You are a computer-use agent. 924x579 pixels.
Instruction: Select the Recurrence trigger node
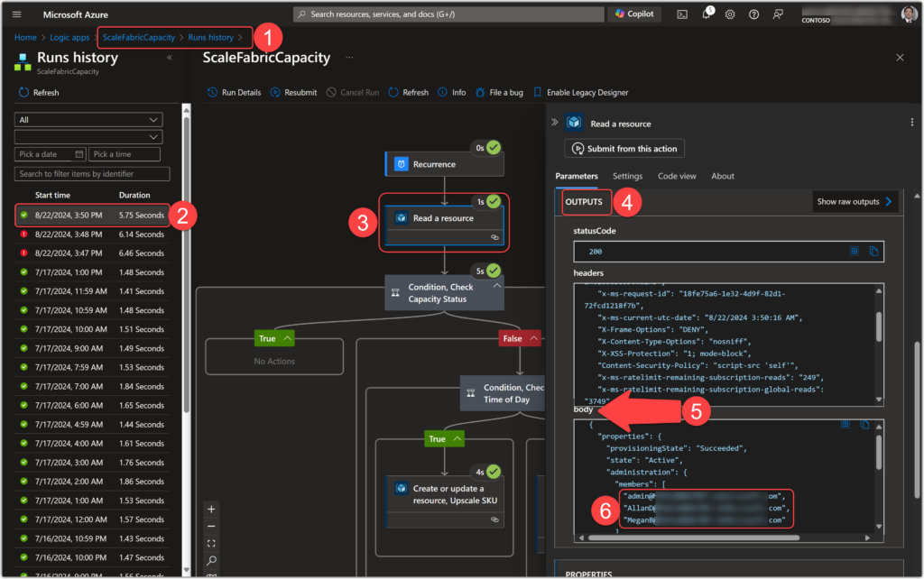click(444, 164)
